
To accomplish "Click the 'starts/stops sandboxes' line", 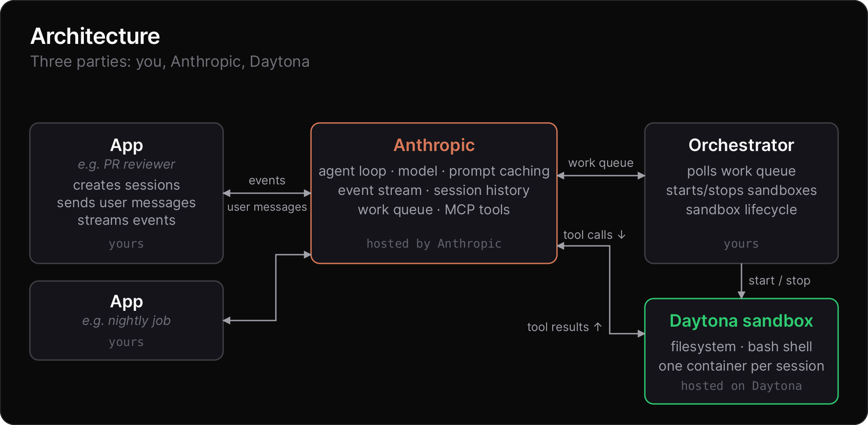I will pyautogui.click(x=741, y=190).
